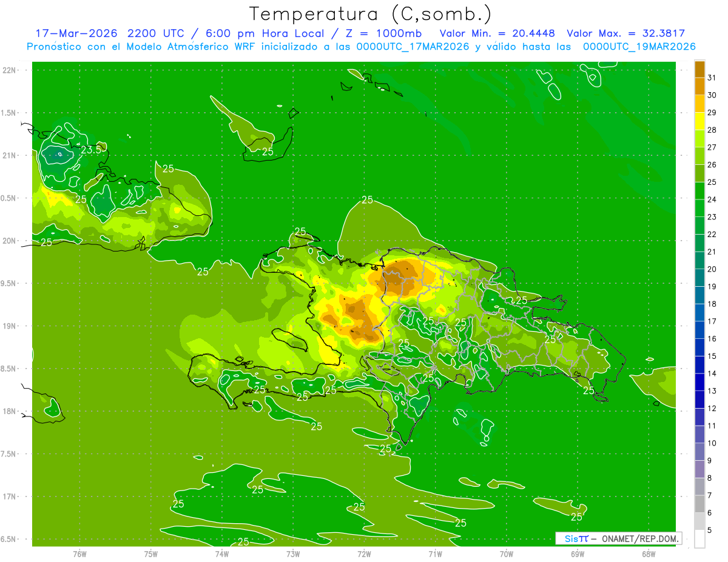Click the "27" value on color legend

712,147
